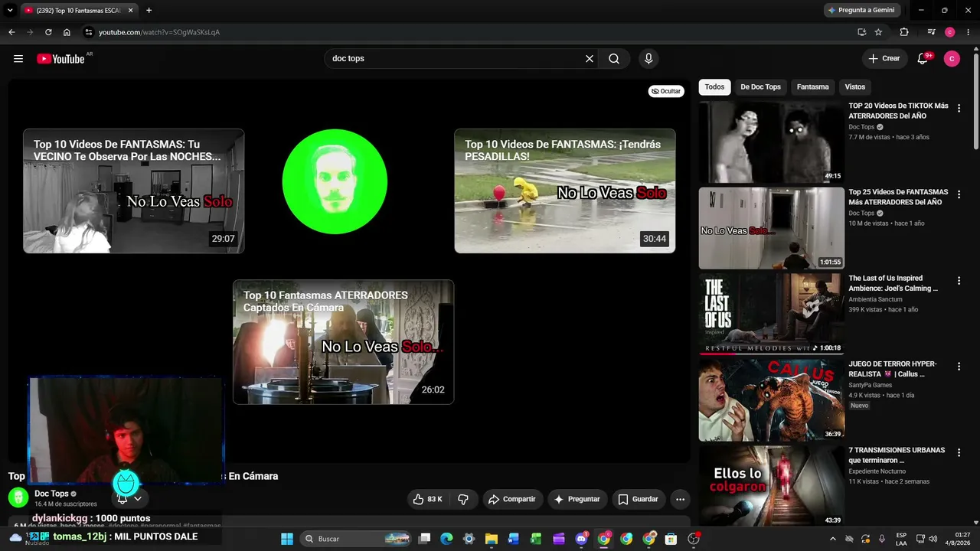Go to the YouTube home logo
Image resolution: width=980 pixels, height=551 pixels.
tap(60, 59)
